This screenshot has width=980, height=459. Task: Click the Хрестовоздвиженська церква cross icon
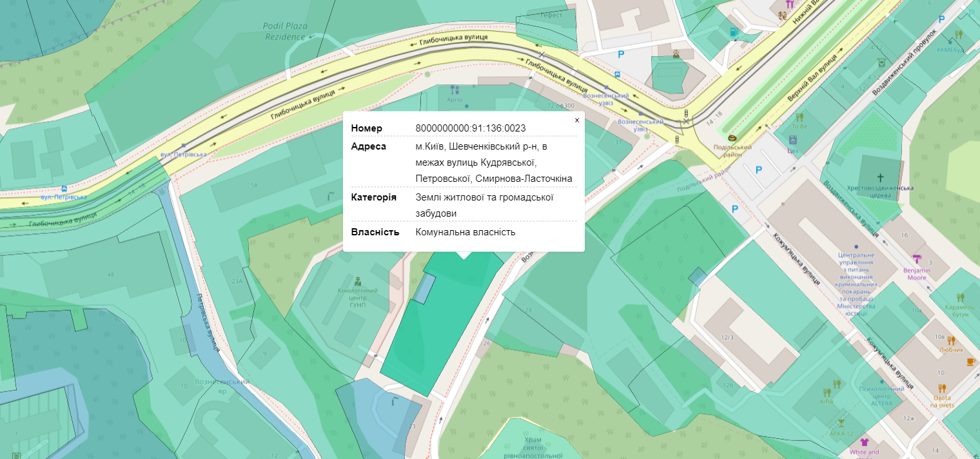[x=880, y=177]
